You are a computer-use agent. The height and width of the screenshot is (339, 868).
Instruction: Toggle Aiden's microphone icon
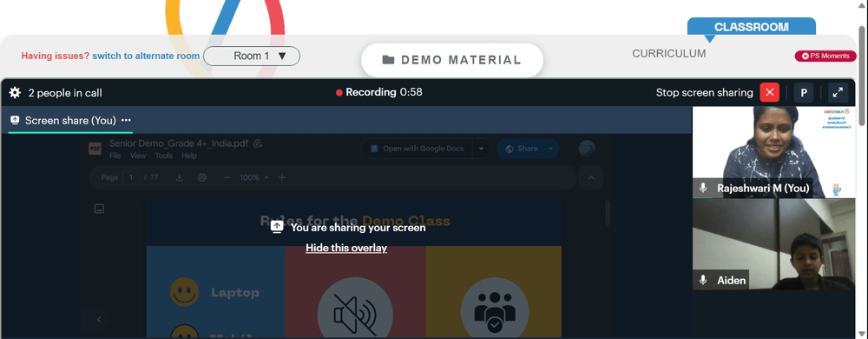[x=703, y=280]
